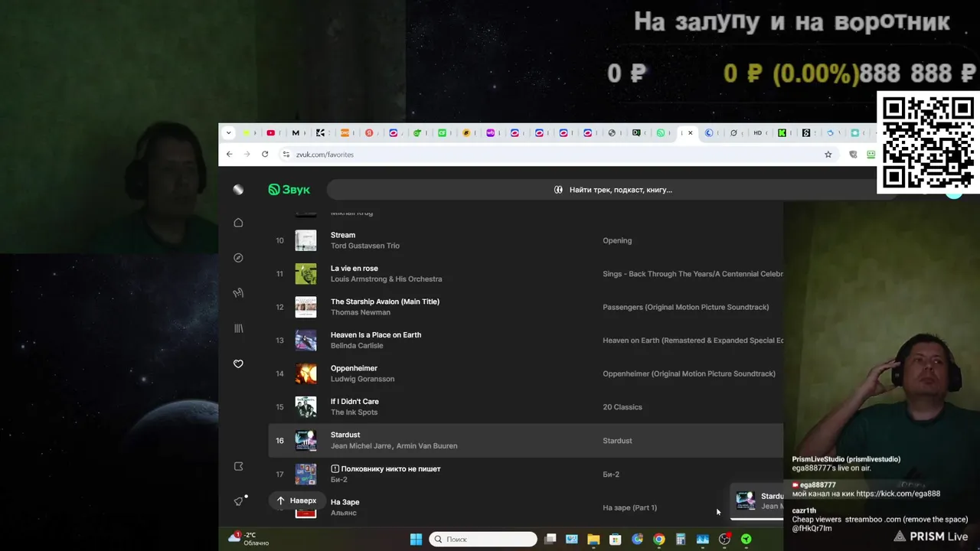Click the bookmark-shaped icon in lower sidebar
This screenshot has height=551, width=980.
pyautogui.click(x=238, y=466)
